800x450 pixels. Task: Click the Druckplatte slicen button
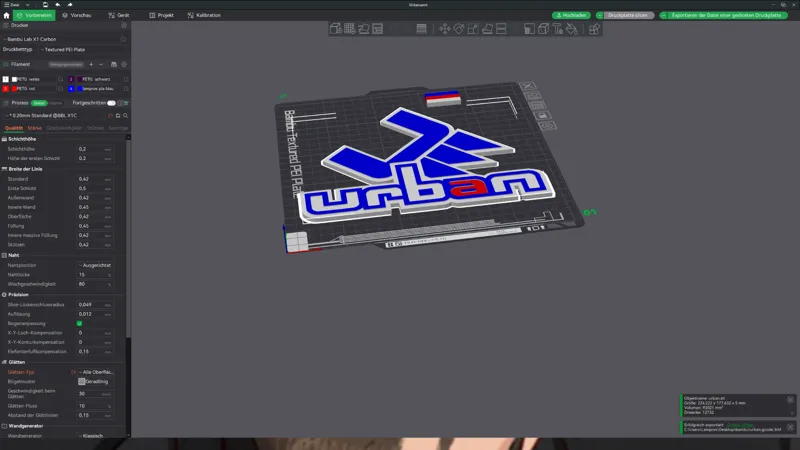point(629,15)
